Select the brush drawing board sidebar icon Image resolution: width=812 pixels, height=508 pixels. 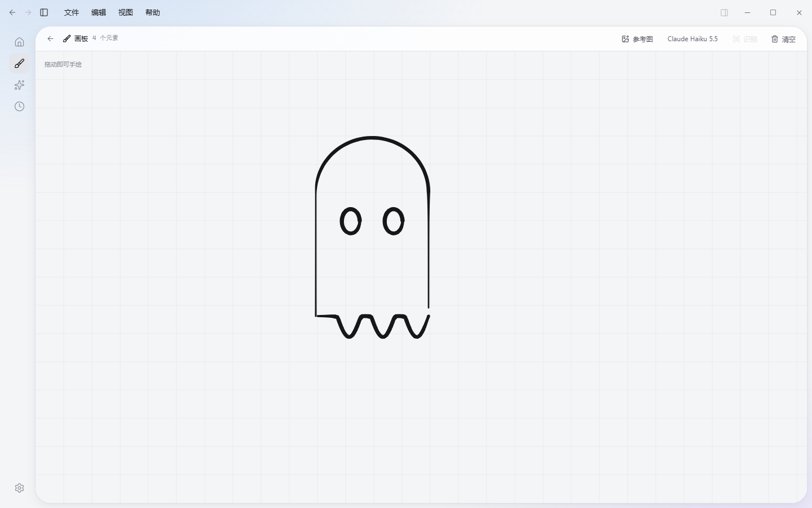(x=19, y=63)
